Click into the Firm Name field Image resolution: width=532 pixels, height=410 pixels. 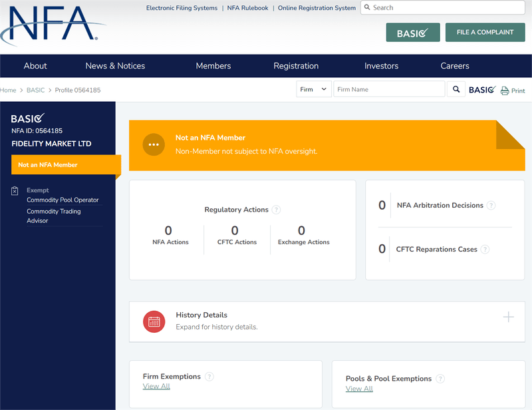pyautogui.click(x=389, y=89)
